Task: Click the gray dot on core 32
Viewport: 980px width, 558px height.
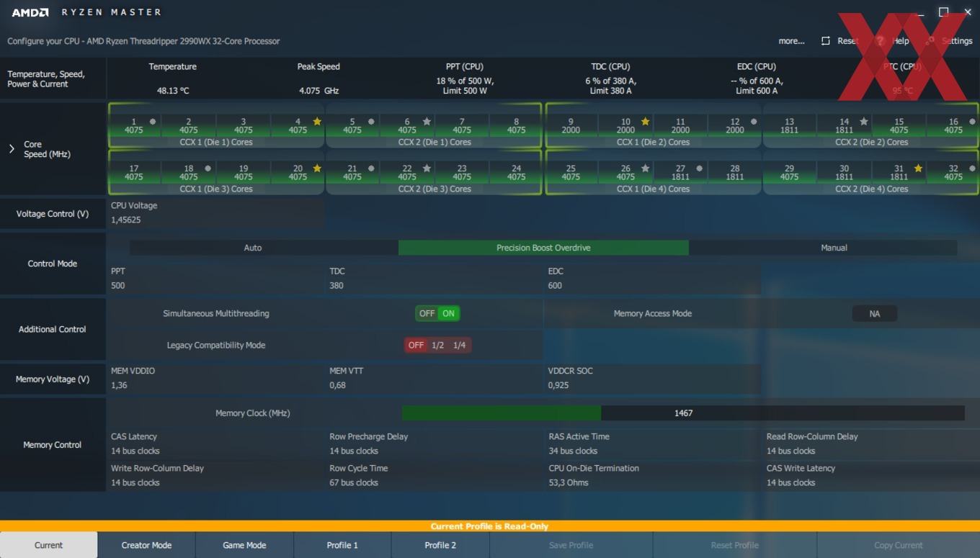Action: coord(972,168)
